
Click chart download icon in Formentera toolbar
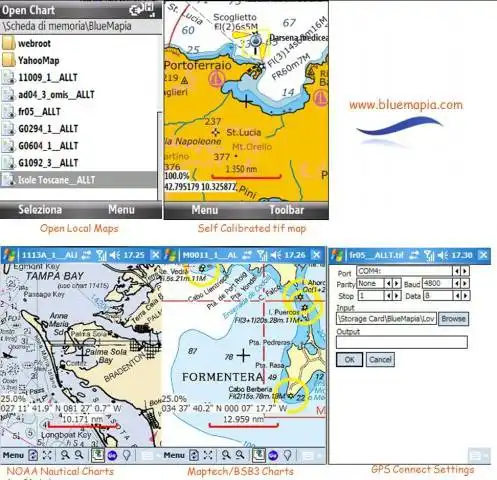coord(258,455)
